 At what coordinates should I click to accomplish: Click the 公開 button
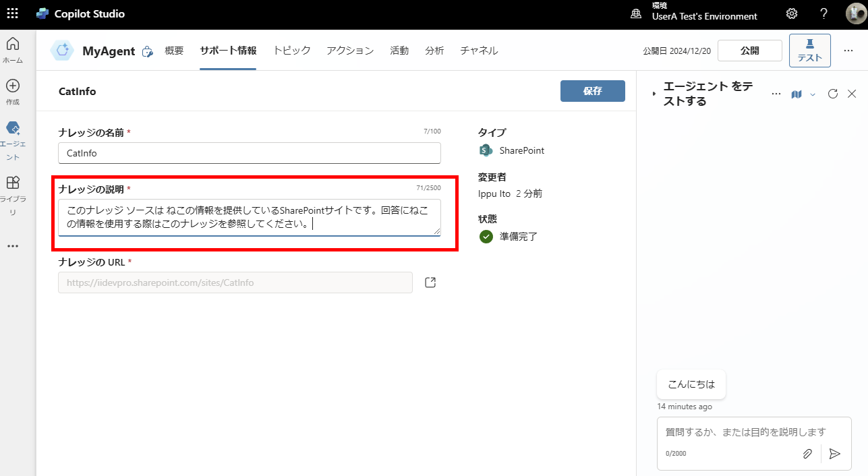tap(749, 51)
